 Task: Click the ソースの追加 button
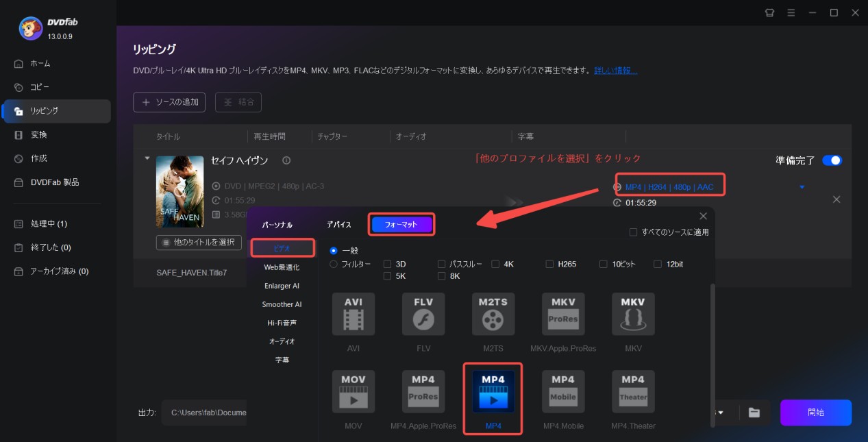point(169,102)
